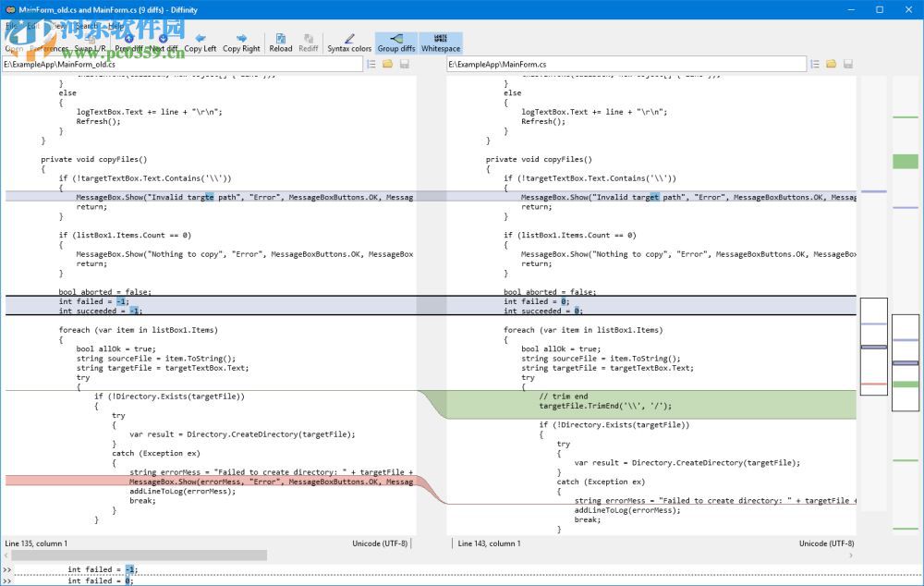Toggle the Group diffs option
Screen dimensions: 924x586
(395, 43)
